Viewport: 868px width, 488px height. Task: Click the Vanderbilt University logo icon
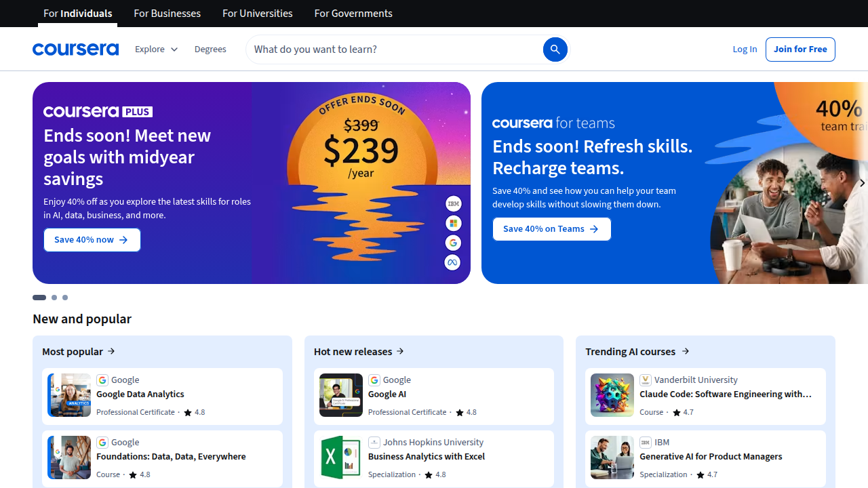[646, 380]
